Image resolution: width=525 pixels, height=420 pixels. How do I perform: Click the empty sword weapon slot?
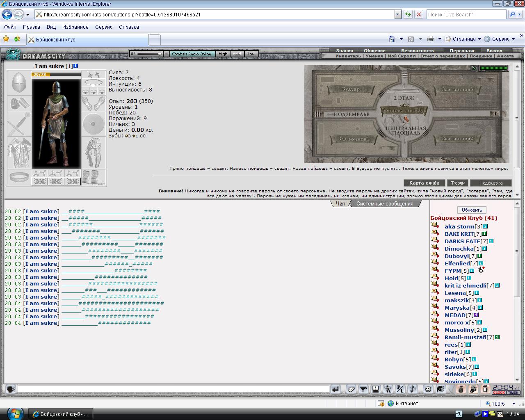click(19, 124)
